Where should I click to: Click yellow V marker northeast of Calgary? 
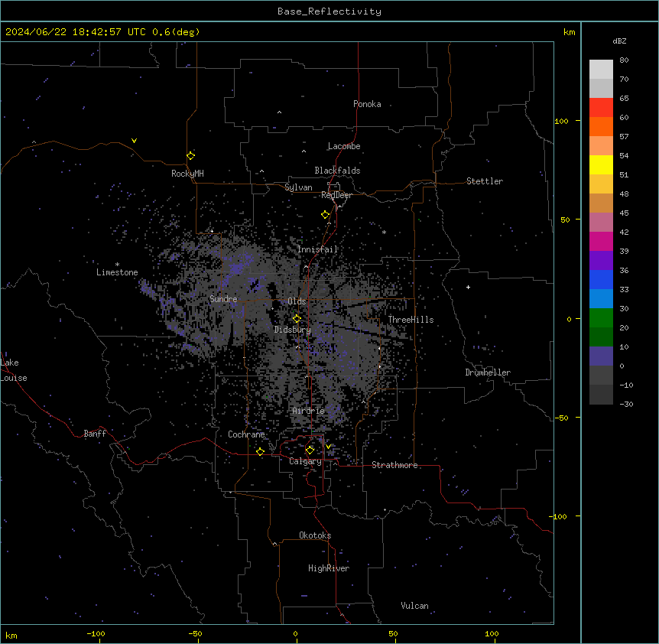[x=328, y=447]
